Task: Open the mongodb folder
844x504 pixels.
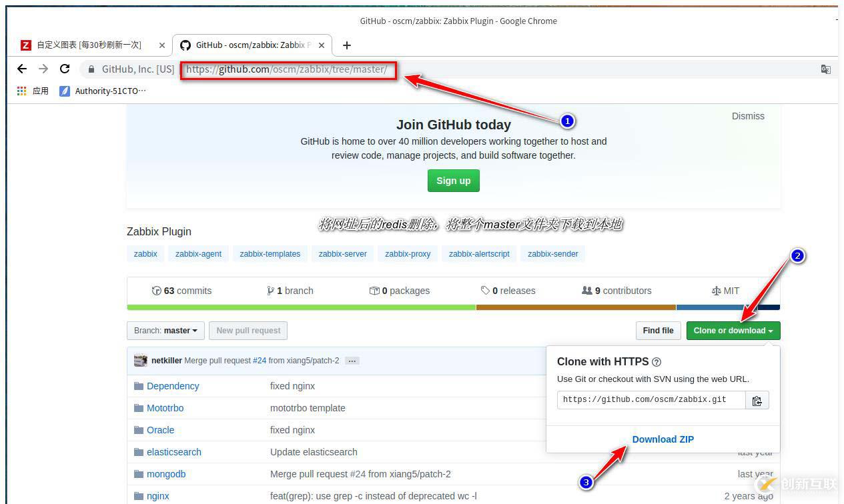Action: [x=166, y=474]
